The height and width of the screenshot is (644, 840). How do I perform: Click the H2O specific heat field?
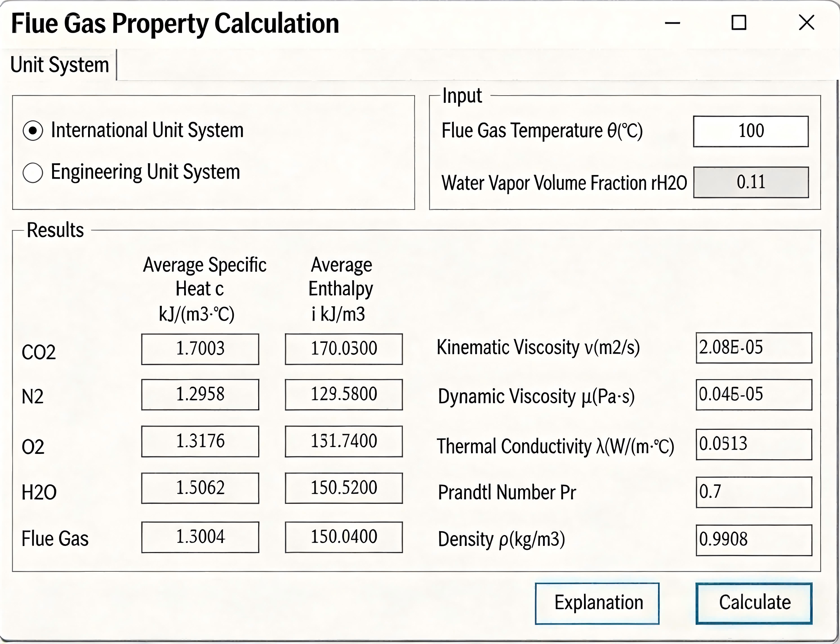coord(200,488)
